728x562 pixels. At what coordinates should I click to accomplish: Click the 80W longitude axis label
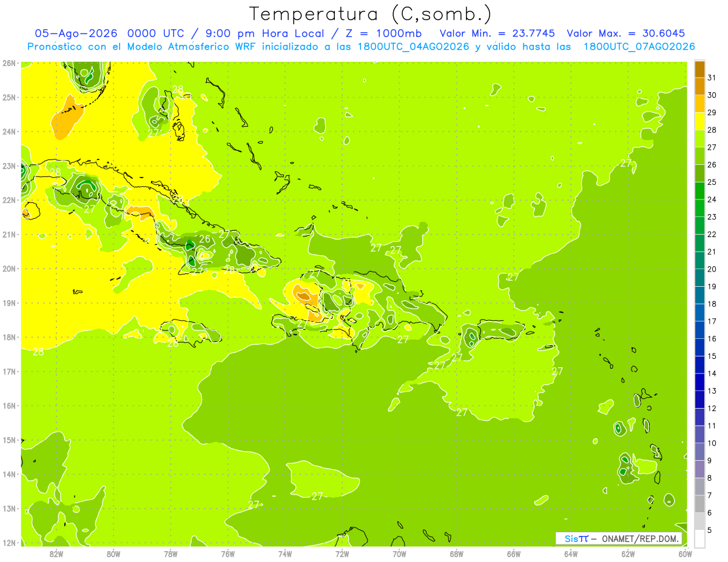[x=113, y=554]
